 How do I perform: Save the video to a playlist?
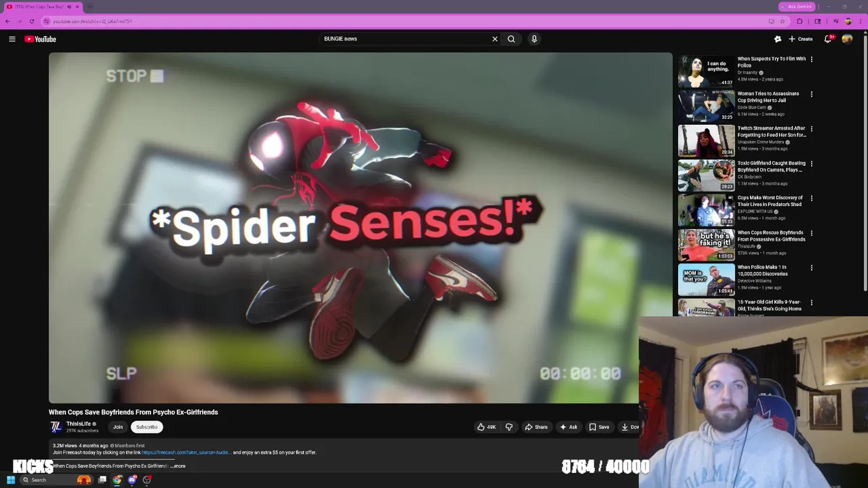(x=599, y=427)
